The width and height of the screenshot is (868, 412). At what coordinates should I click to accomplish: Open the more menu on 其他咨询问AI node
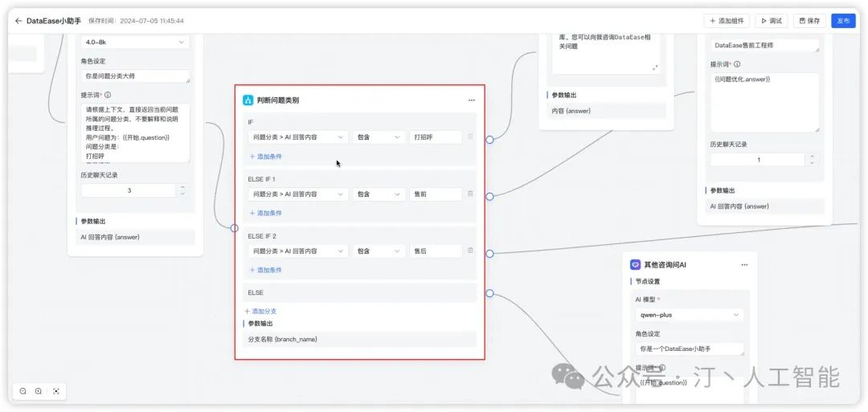click(744, 265)
